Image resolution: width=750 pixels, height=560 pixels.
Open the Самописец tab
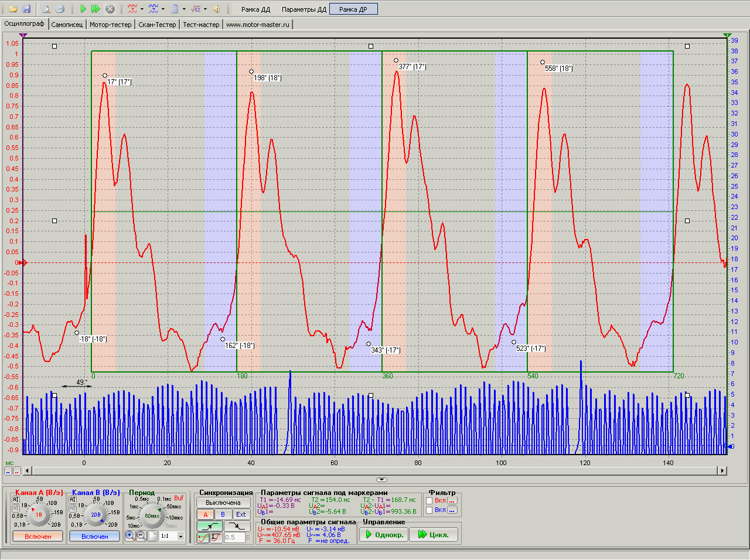click(67, 25)
